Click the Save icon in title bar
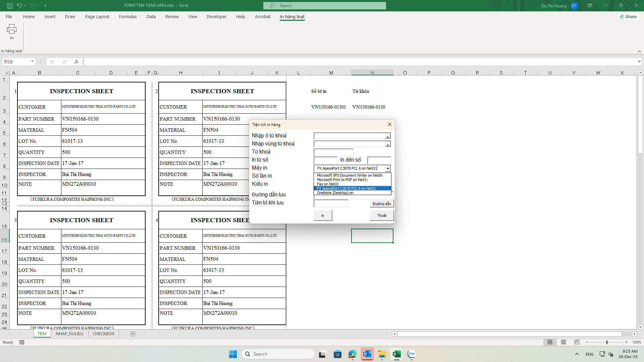 pyautogui.click(x=10, y=6)
